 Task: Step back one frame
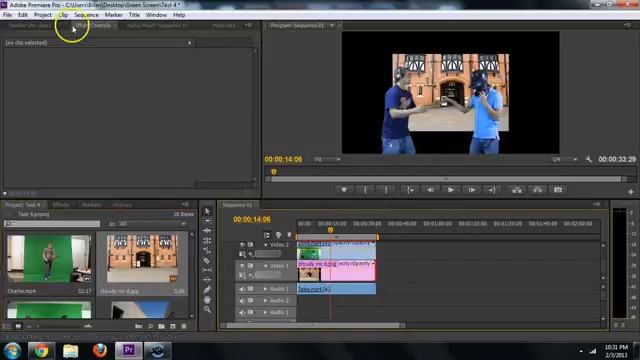pyautogui.click(x=430, y=190)
